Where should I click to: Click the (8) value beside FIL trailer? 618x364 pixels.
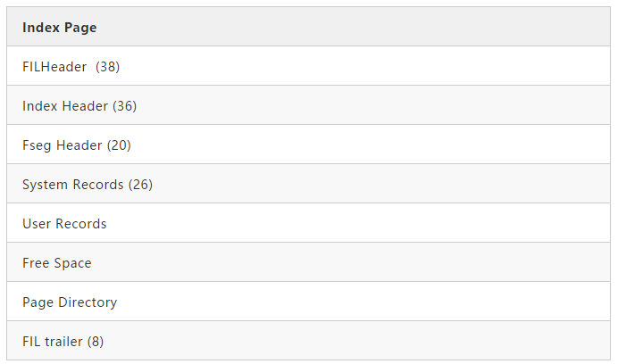96,342
